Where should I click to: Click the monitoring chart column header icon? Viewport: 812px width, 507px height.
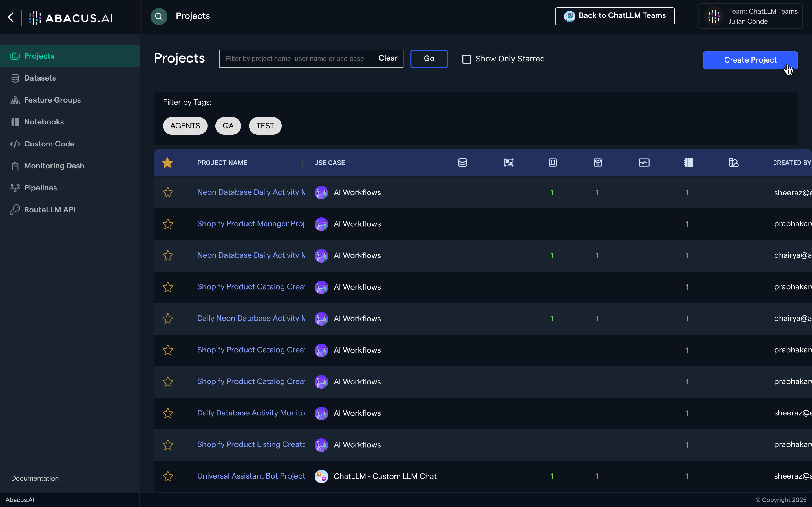point(644,163)
